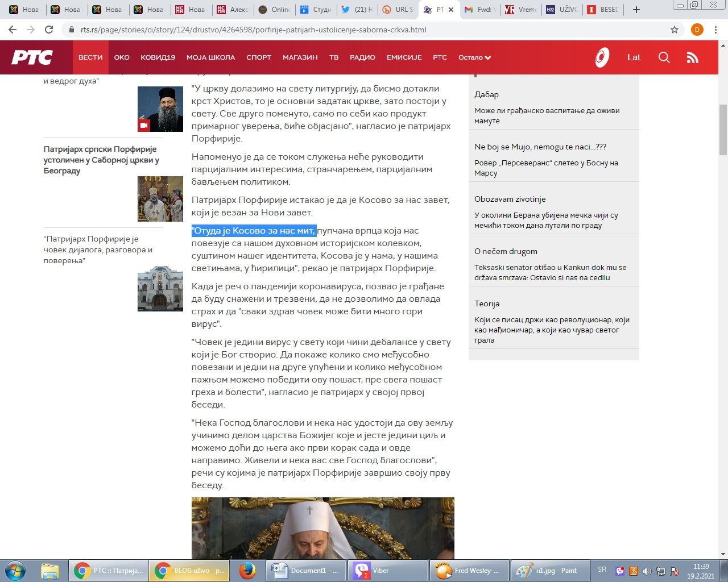Click the page vertical scrollbar thumb
This screenshot has height=582, width=728.
coord(723,130)
